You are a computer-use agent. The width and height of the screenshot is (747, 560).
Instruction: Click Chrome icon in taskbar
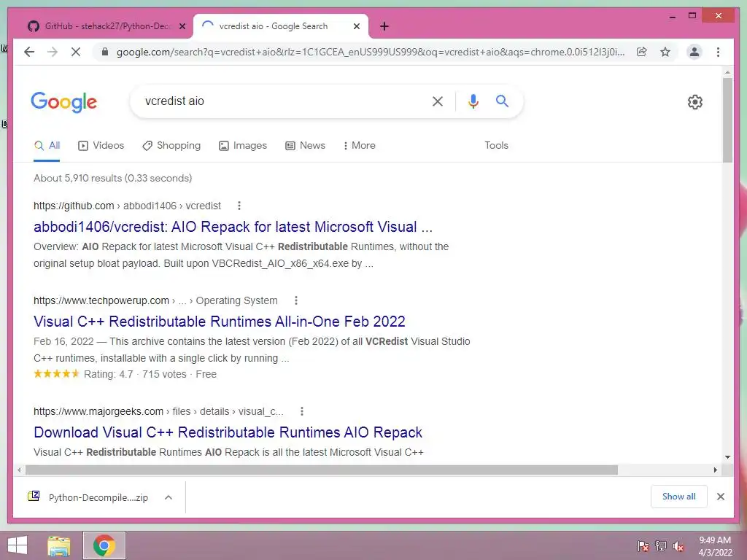coord(104,545)
